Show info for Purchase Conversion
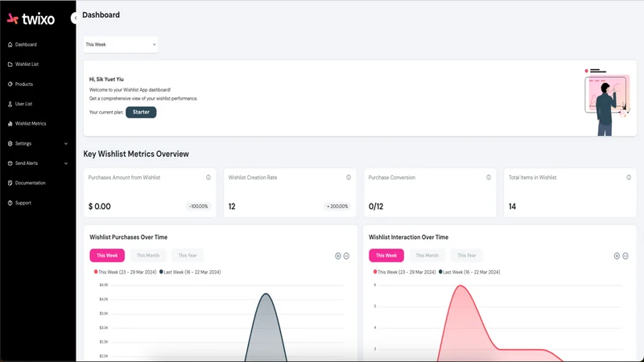 pyautogui.click(x=489, y=177)
